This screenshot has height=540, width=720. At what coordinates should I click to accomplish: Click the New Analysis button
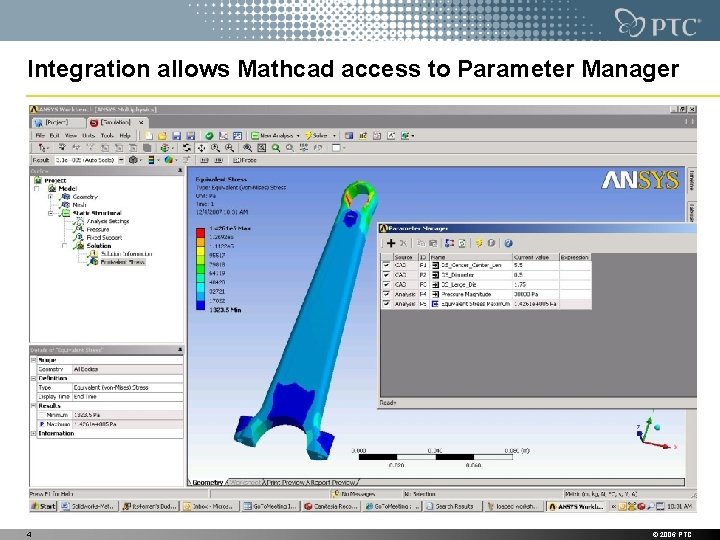272,135
